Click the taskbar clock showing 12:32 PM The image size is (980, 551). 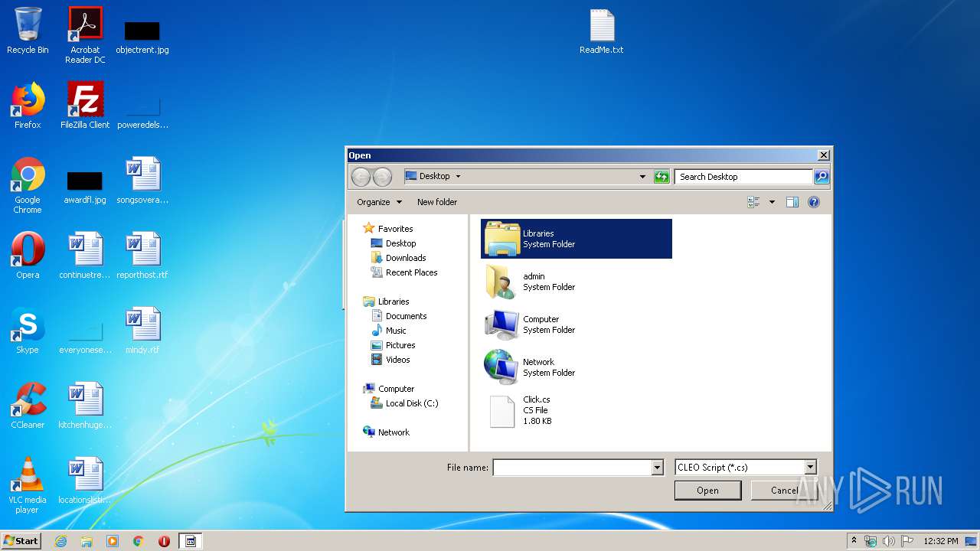tap(940, 541)
